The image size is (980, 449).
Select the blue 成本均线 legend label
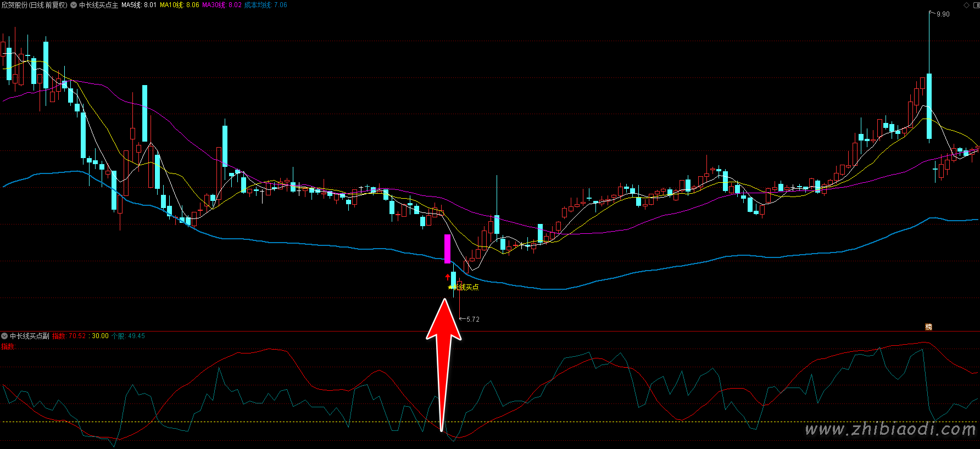(x=265, y=5)
